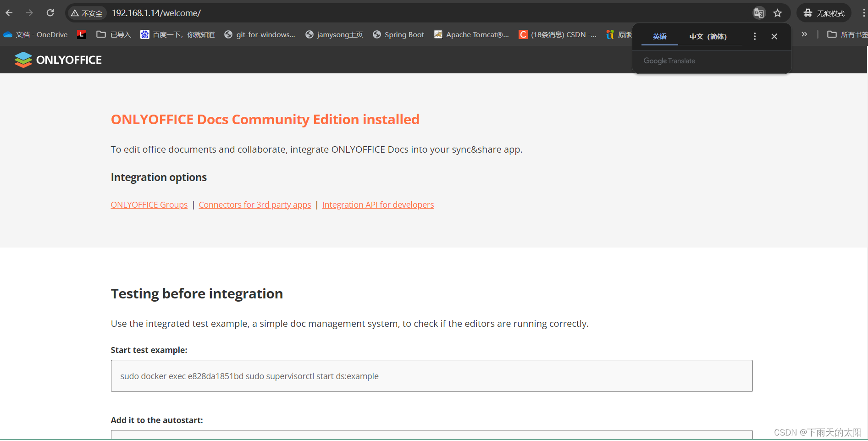This screenshot has height=441, width=868.
Task: Click the Add it to the autostart: label
Action: pyautogui.click(x=157, y=420)
